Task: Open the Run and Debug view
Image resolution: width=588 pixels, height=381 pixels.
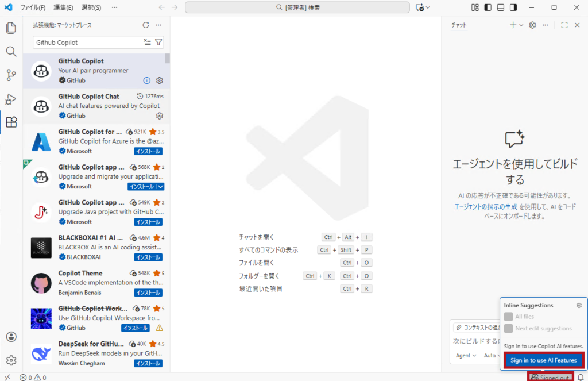Action: pos(11,99)
